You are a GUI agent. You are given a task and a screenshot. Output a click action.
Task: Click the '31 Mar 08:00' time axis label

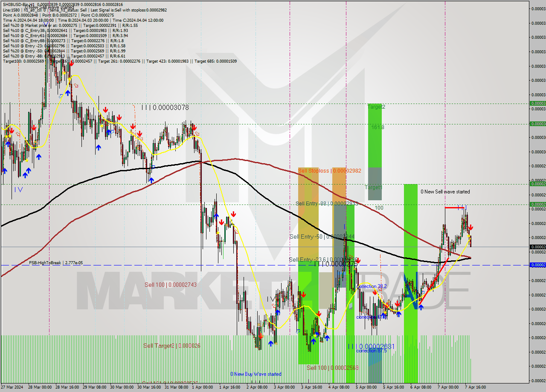click(176, 387)
